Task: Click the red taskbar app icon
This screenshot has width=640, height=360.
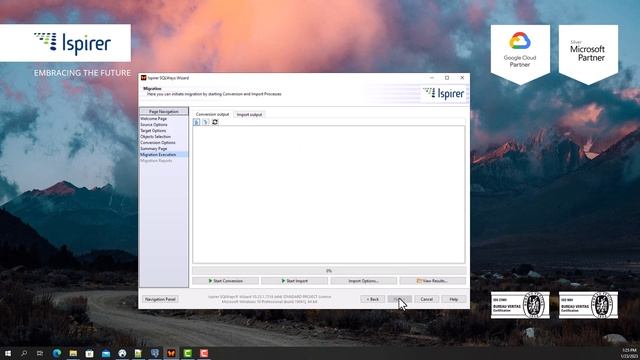Action: [x=204, y=353]
